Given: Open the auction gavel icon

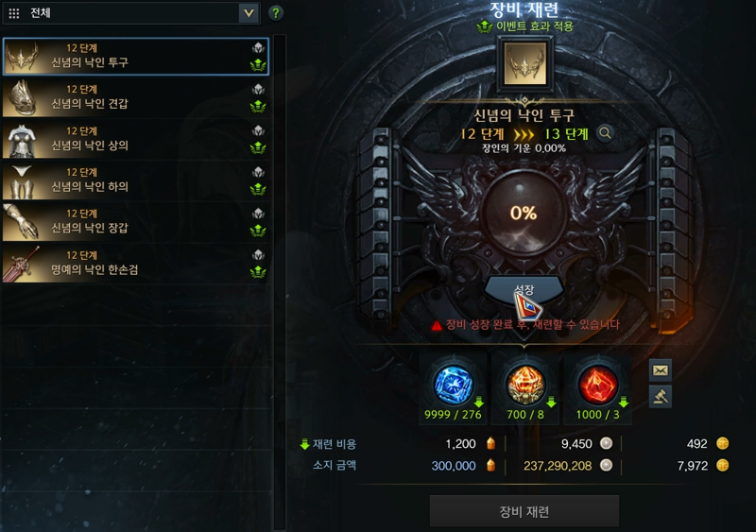Looking at the screenshot, I should click(660, 397).
